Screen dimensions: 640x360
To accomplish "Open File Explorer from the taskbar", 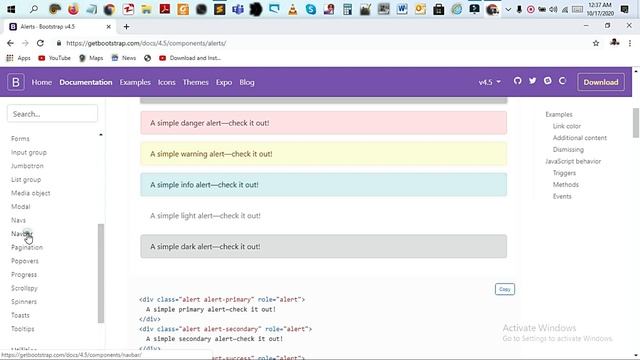I will click(146, 9).
